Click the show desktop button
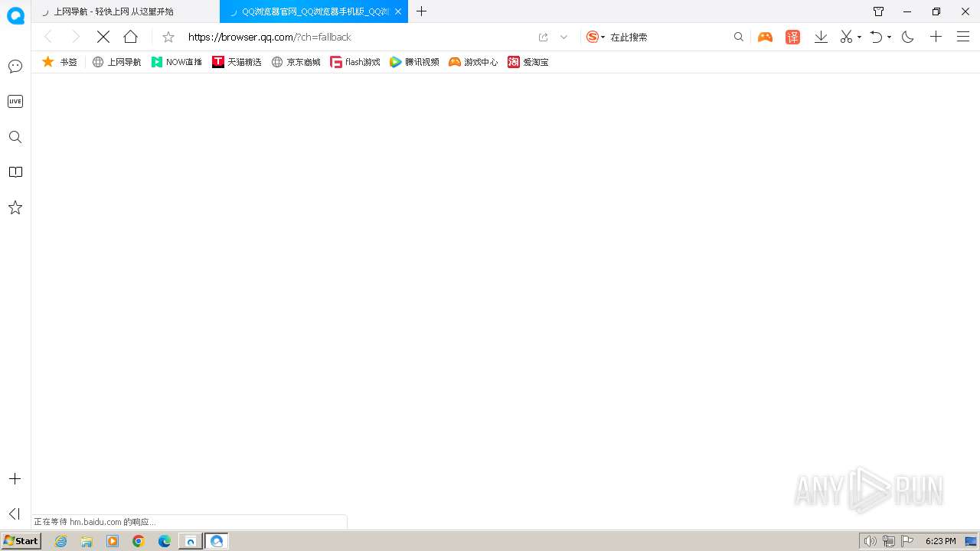Image resolution: width=980 pixels, height=551 pixels. (x=971, y=541)
